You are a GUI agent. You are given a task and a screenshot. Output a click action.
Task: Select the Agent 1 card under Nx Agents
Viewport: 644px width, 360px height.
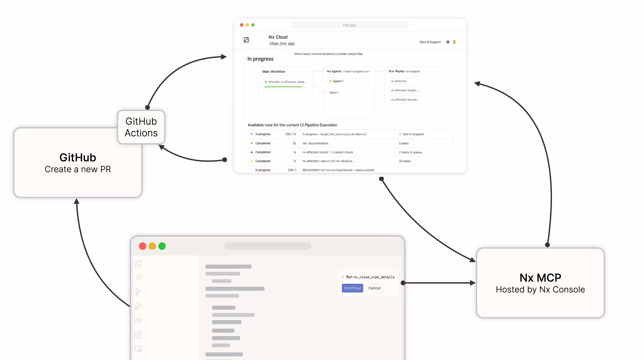pos(348,81)
